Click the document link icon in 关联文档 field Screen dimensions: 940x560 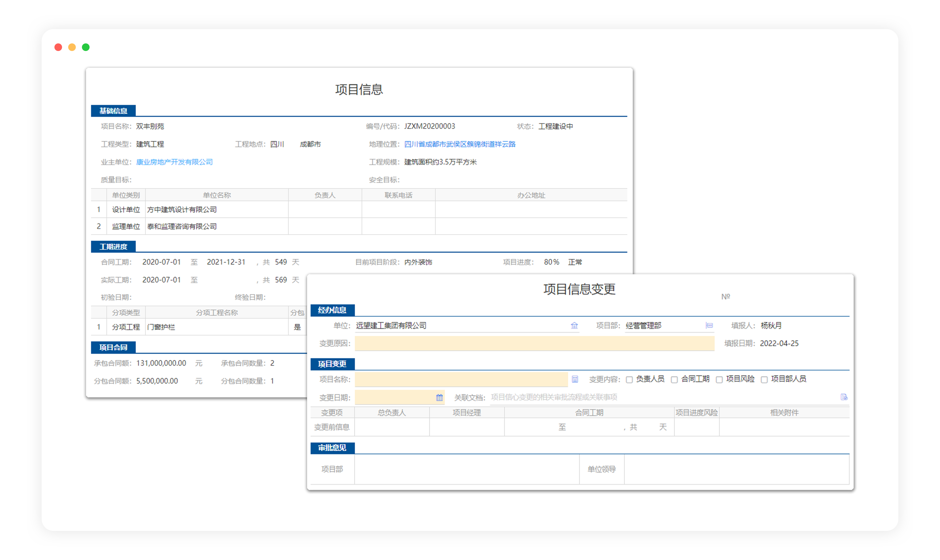[x=844, y=397]
